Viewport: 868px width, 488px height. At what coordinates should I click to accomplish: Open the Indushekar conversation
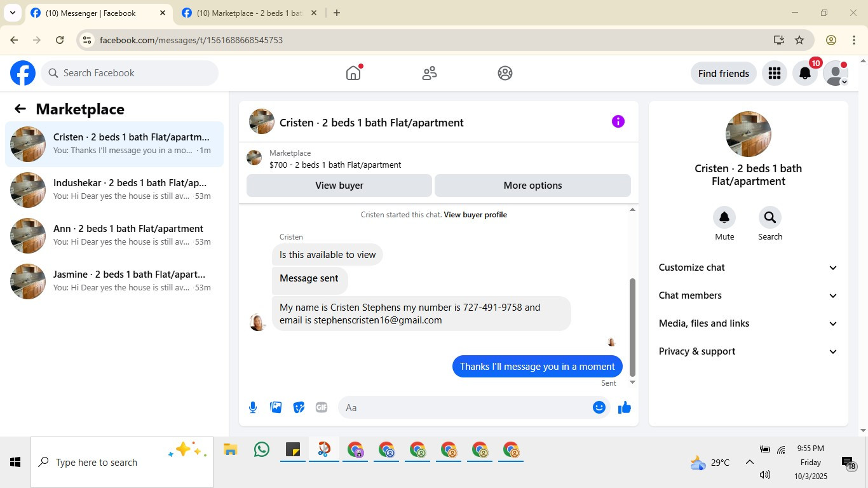(114, 190)
